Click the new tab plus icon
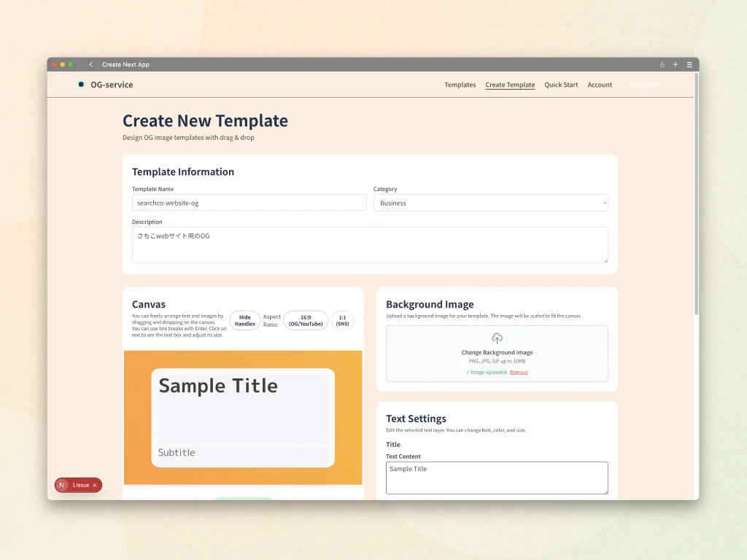 click(x=676, y=65)
